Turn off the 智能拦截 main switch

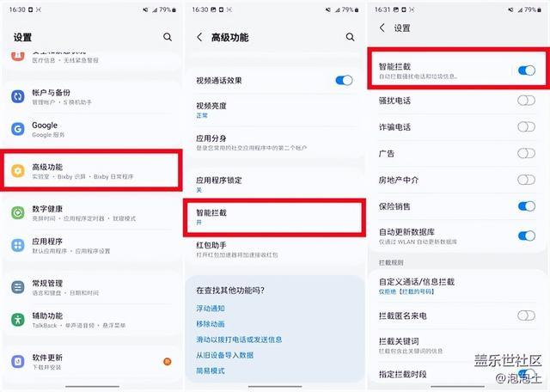pyautogui.click(x=527, y=70)
